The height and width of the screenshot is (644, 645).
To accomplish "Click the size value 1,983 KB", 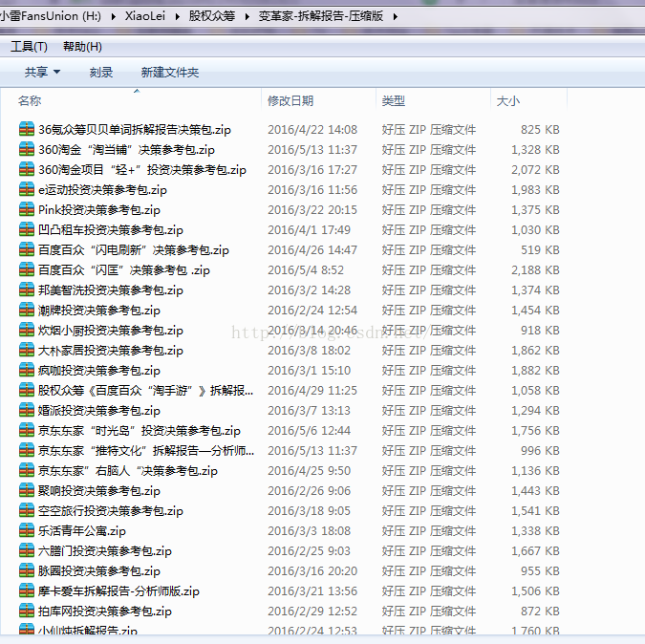I will 535,190.
